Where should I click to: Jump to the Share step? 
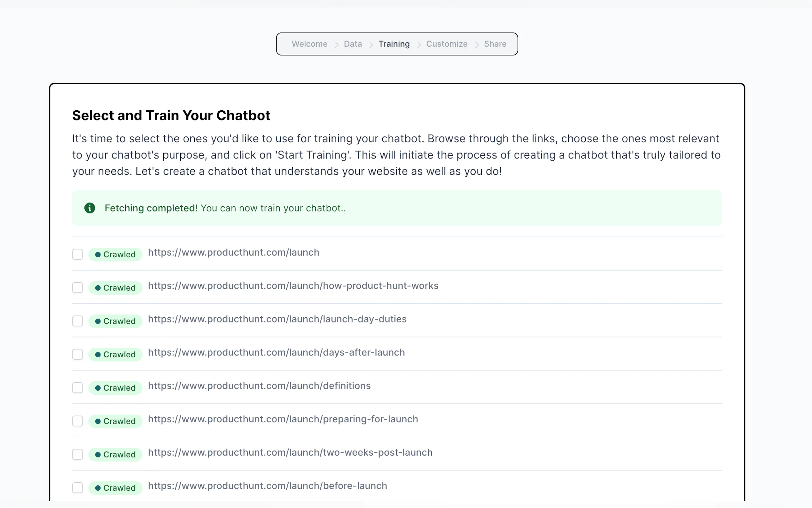pyautogui.click(x=495, y=44)
